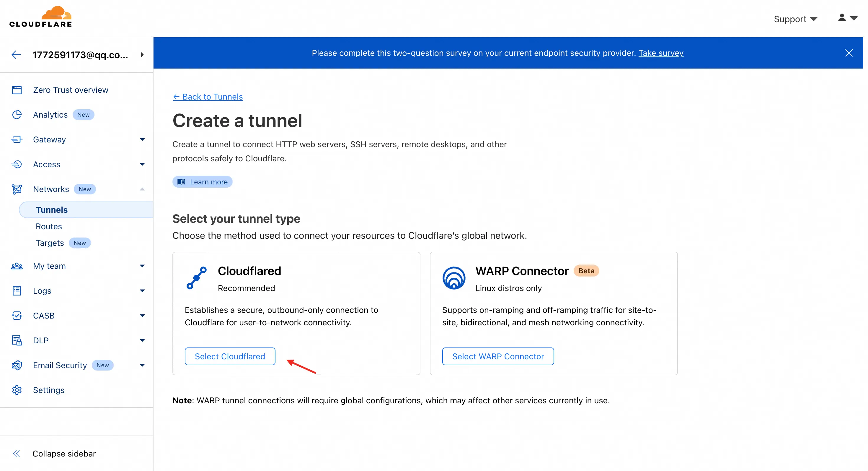Click the Create a tunnel heading

coord(237,120)
